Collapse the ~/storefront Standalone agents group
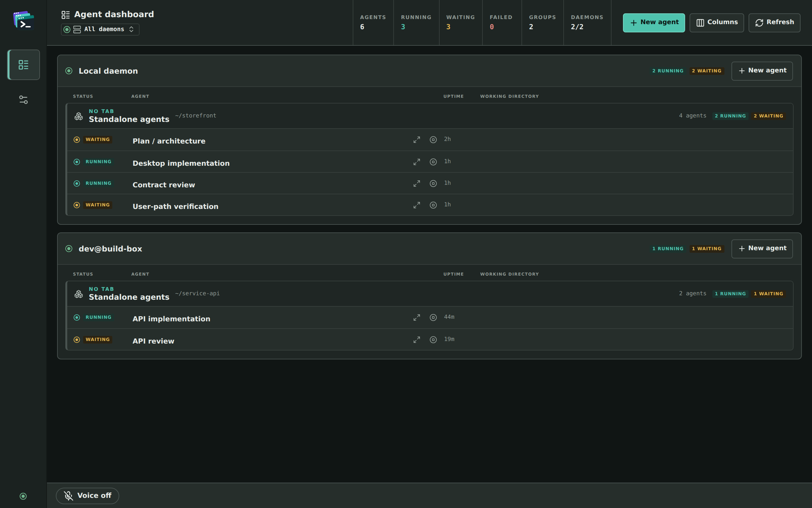812x508 pixels. 430,116
